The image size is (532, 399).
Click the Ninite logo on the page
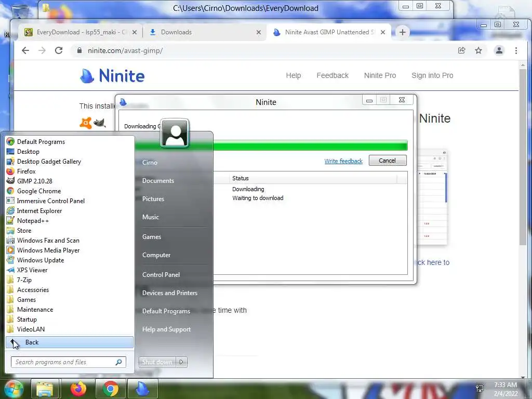coord(112,76)
